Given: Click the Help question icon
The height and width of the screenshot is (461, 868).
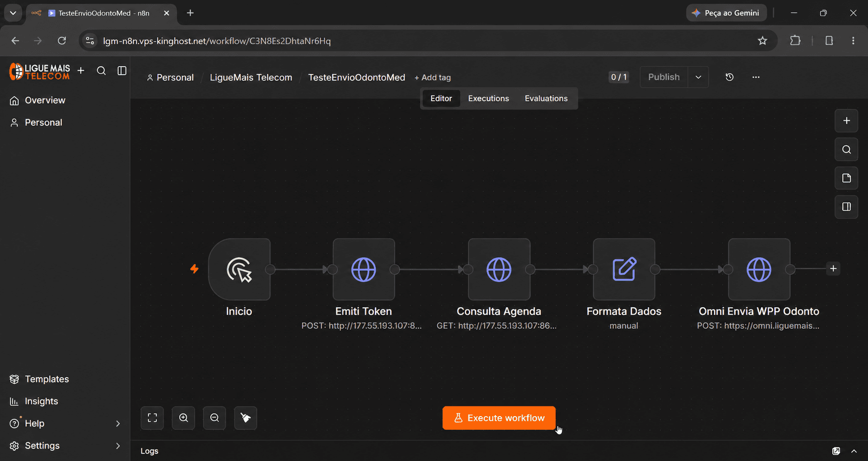Looking at the screenshot, I should pos(14,424).
